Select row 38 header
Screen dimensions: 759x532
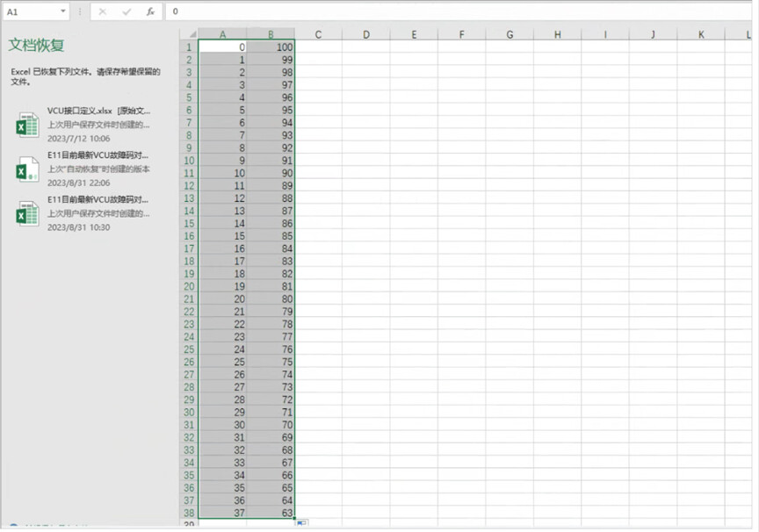pos(189,513)
